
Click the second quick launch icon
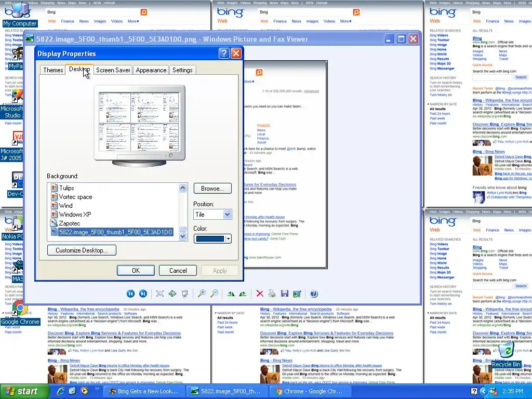[x=72, y=391]
